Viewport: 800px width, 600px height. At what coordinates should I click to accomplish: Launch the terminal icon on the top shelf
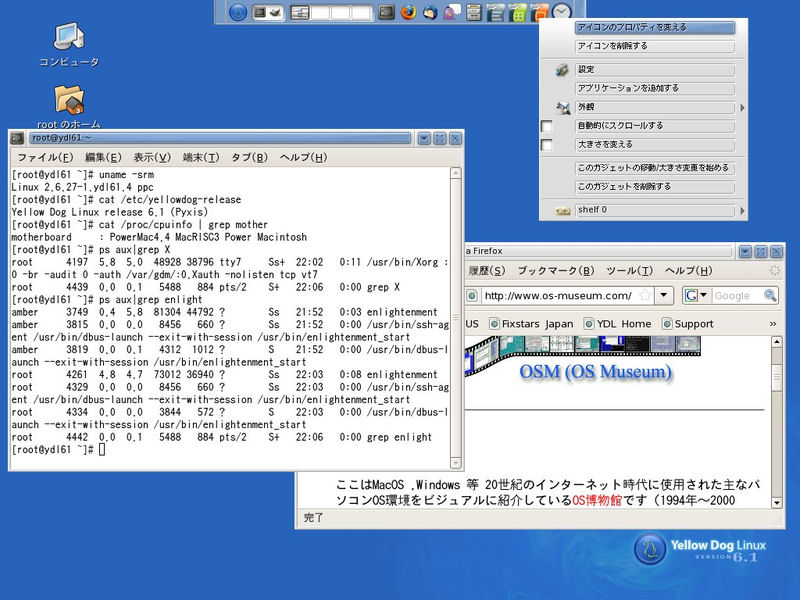[x=386, y=12]
